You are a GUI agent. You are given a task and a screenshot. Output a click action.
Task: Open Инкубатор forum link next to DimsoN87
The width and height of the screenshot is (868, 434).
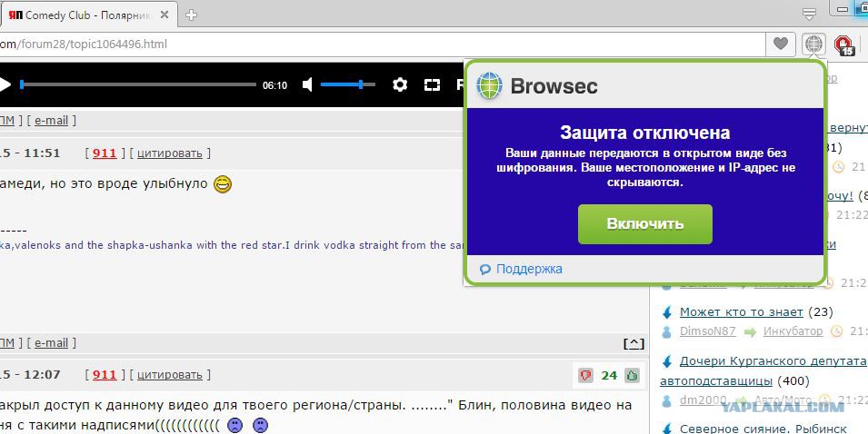tap(793, 331)
